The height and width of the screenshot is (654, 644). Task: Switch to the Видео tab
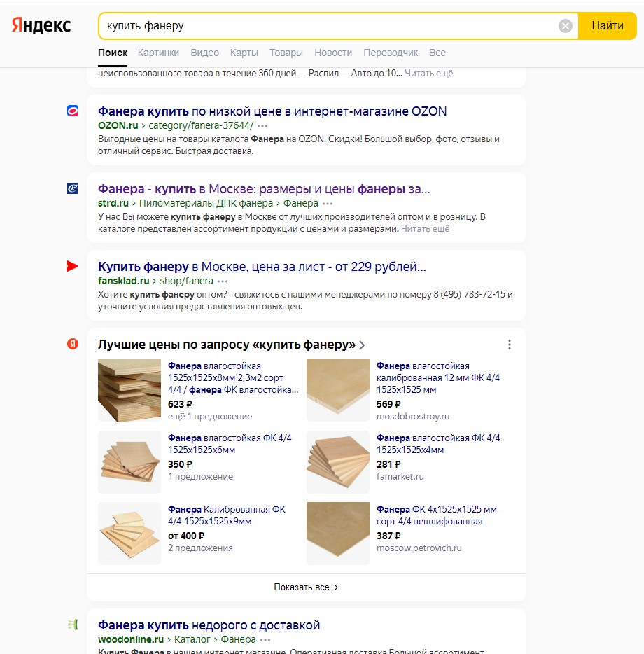[205, 53]
